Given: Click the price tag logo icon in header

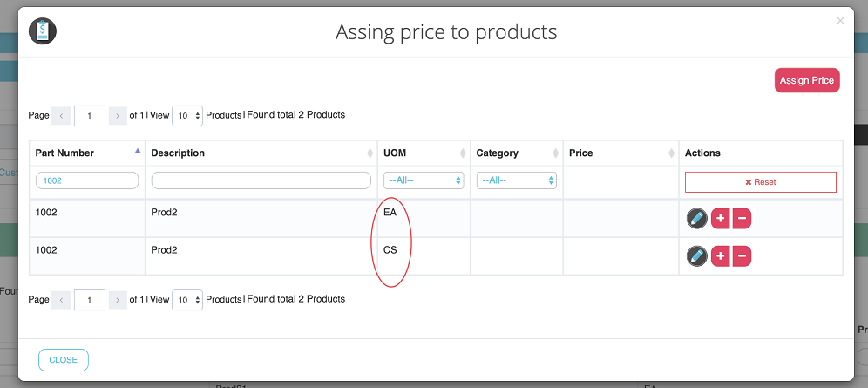Looking at the screenshot, I should click(x=43, y=31).
